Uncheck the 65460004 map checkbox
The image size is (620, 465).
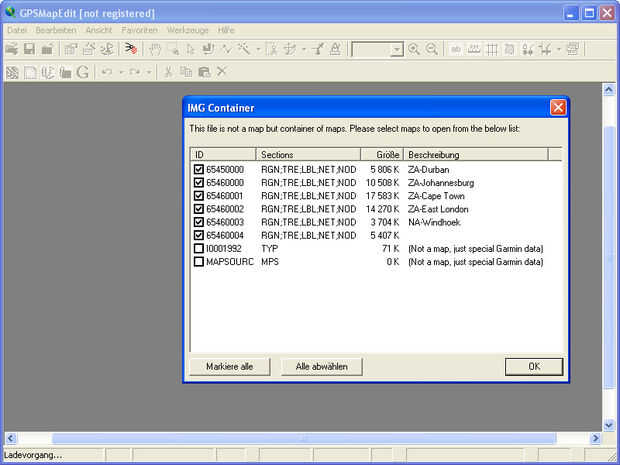(x=198, y=235)
